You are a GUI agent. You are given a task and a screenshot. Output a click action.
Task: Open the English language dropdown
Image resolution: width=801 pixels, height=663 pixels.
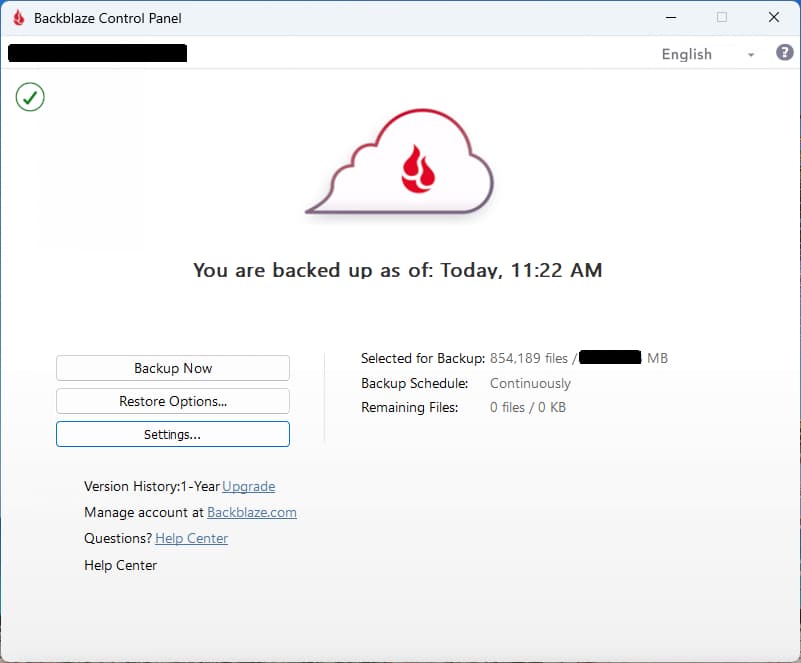(x=708, y=54)
